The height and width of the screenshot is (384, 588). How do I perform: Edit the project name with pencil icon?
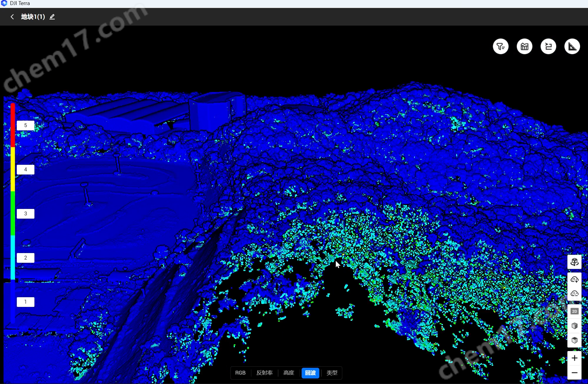coord(52,17)
